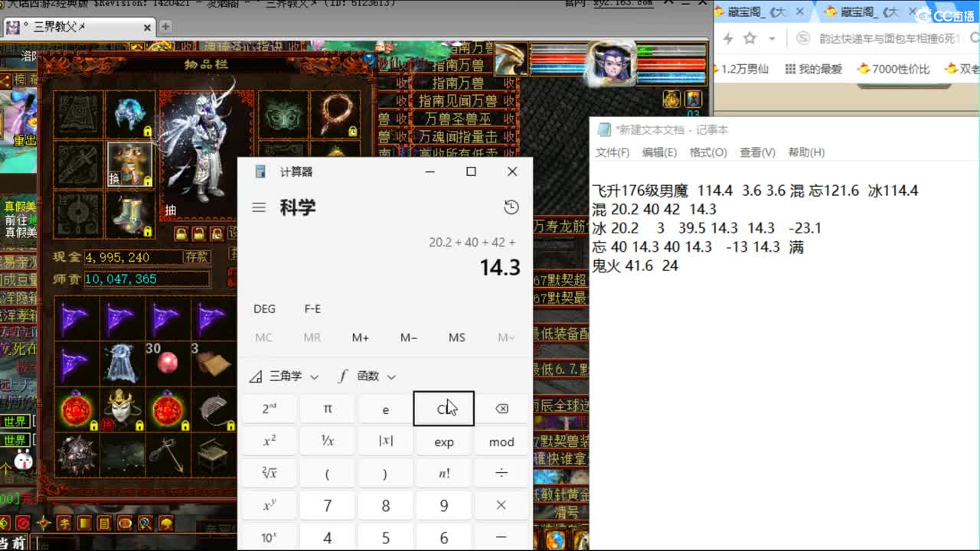Click the M− memory subtract button
Image resolution: width=980 pixels, height=551 pixels.
[409, 337]
